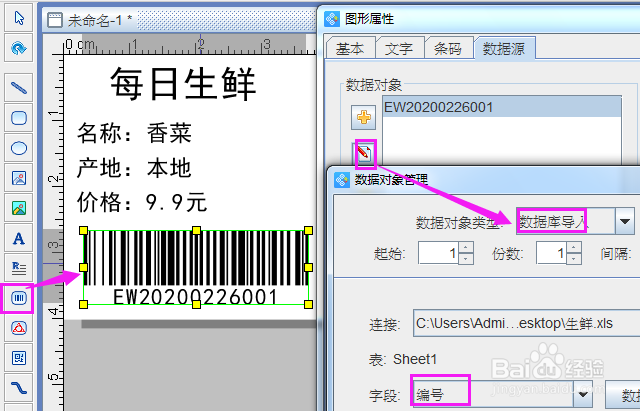Switch to the 文字 tab

[399, 49]
